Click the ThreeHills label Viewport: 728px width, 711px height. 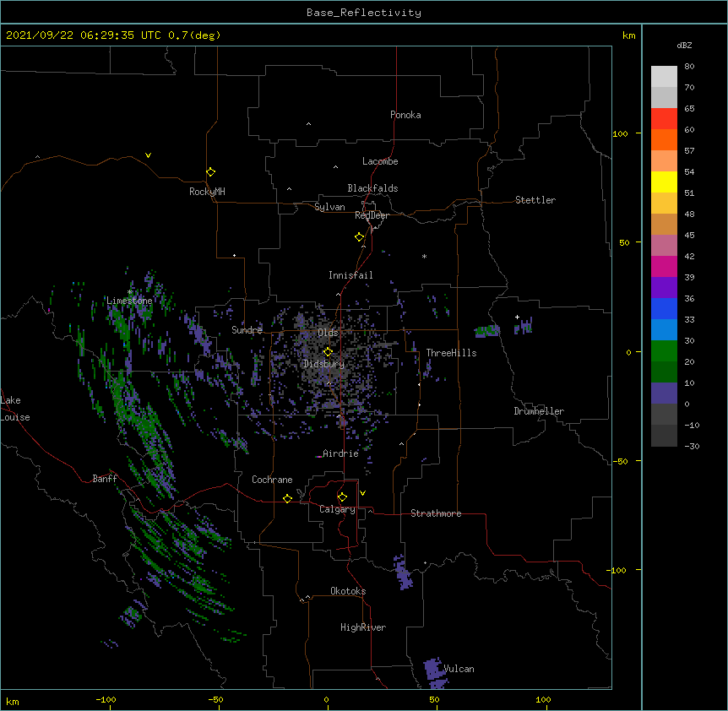click(x=451, y=353)
